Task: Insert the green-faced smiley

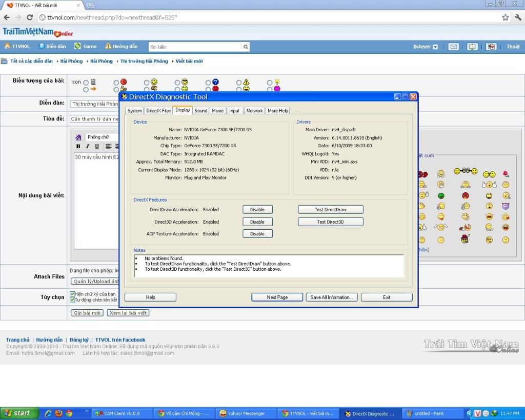Action: [x=441, y=195]
